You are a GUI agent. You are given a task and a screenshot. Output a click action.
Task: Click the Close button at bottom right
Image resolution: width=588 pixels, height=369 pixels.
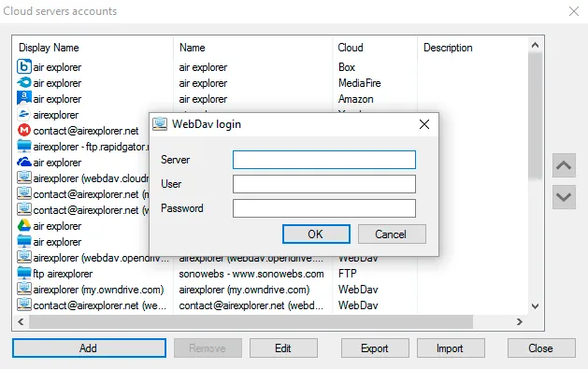[x=541, y=348]
